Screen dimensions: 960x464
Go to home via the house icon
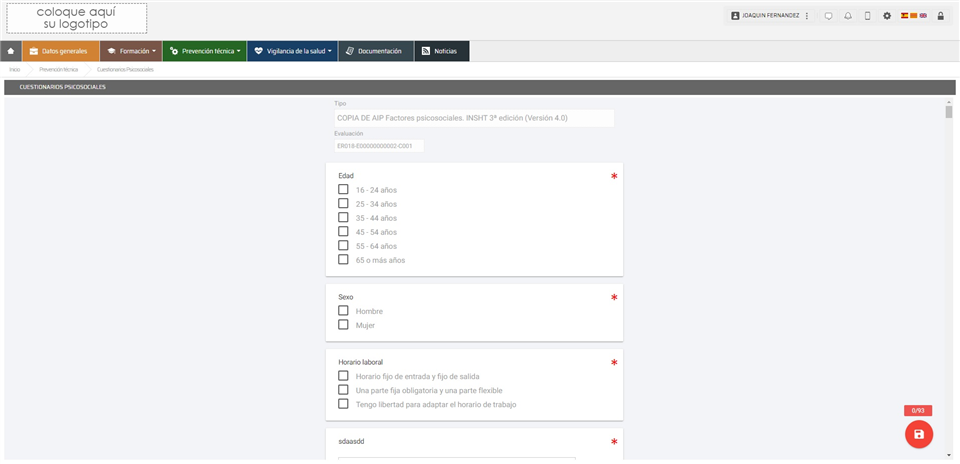pyautogui.click(x=10, y=51)
